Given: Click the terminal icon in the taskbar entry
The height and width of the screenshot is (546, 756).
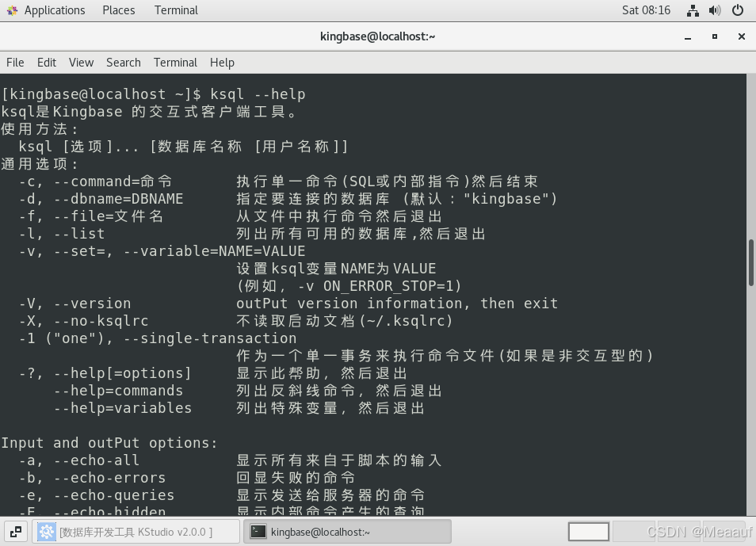Looking at the screenshot, I should pos(258,532).
